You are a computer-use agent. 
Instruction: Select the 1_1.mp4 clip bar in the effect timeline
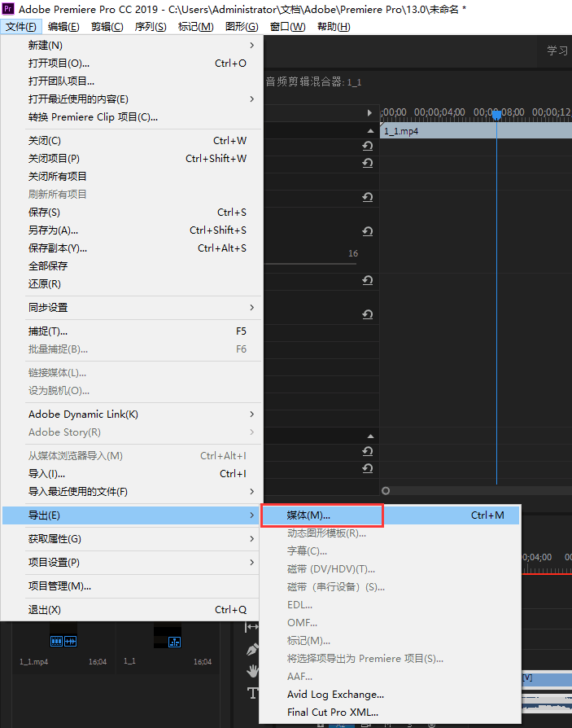tap(475, 131)
